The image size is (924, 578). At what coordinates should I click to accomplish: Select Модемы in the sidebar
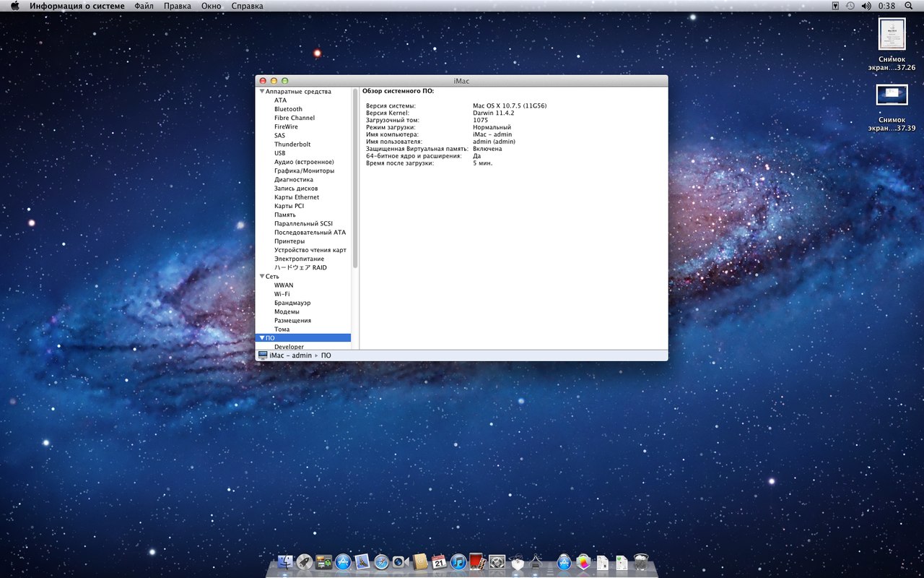[x=287, y=311]
